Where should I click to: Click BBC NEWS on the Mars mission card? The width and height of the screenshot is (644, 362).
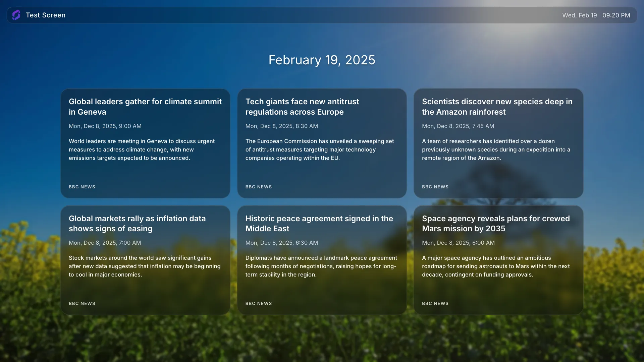click(435, 303)
